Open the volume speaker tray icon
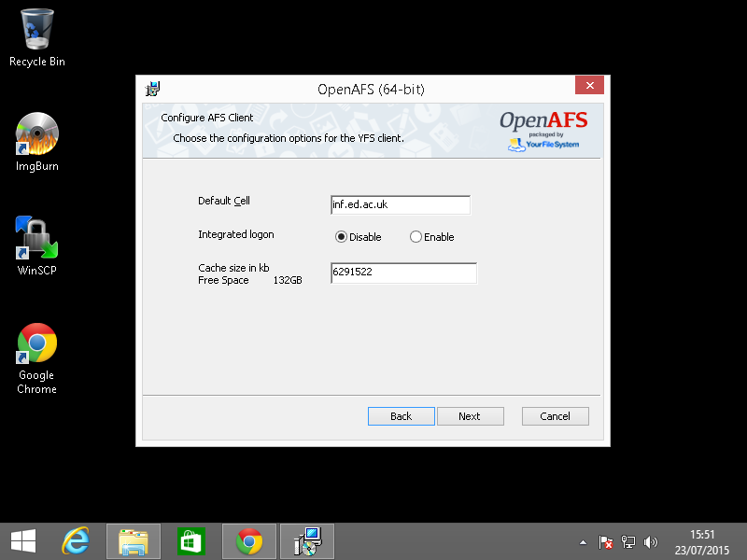 point(650,542)
